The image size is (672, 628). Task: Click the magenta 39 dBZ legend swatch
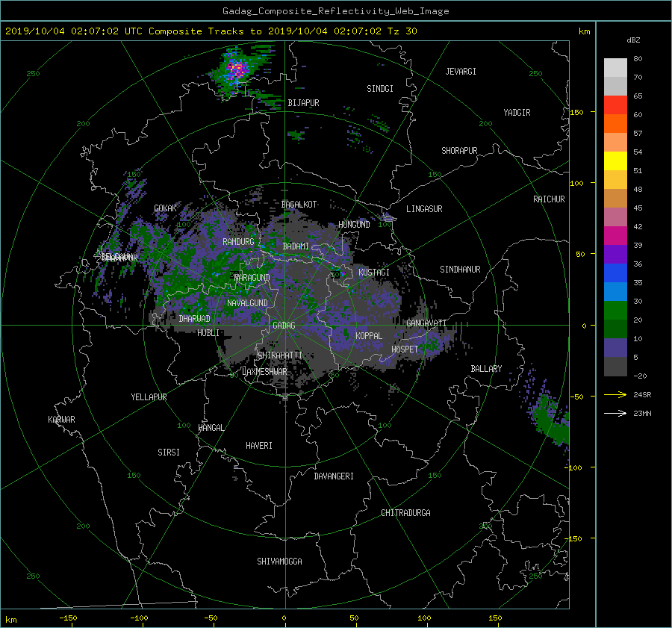[615, 236]
